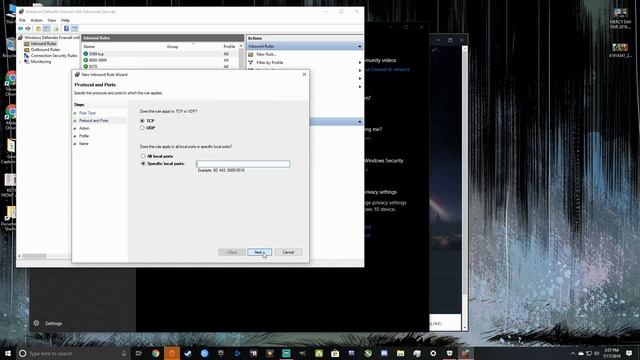Click the volume icon in the system tray
The image size is (640, 360).
coord(597,353)
